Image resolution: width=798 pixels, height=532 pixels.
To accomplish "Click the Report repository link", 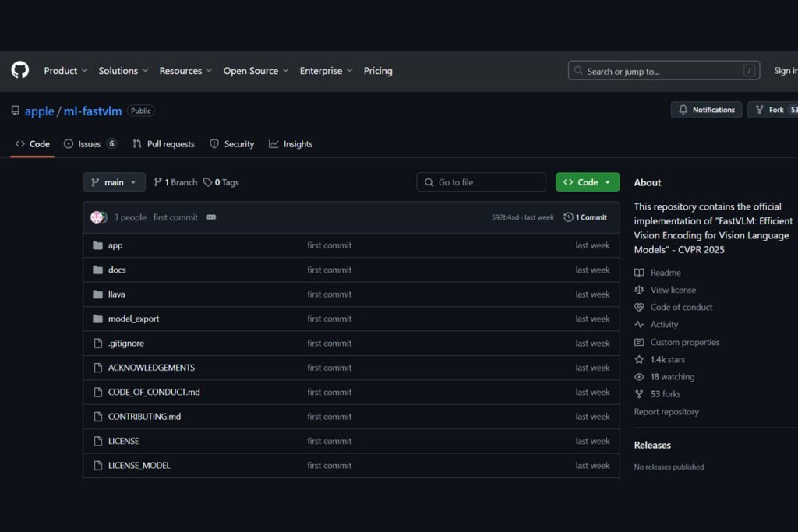I will click(x=666, y=412).
